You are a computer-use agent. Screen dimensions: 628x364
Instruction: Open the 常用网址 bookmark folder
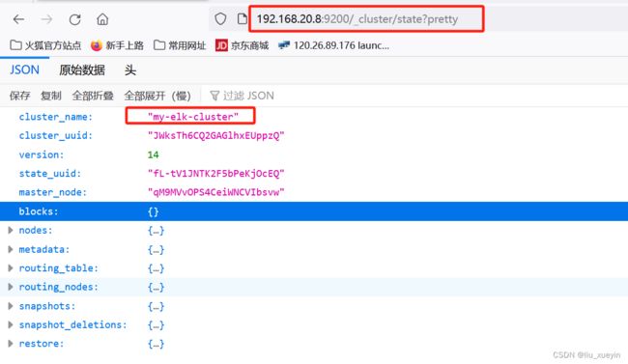point(180,45)
